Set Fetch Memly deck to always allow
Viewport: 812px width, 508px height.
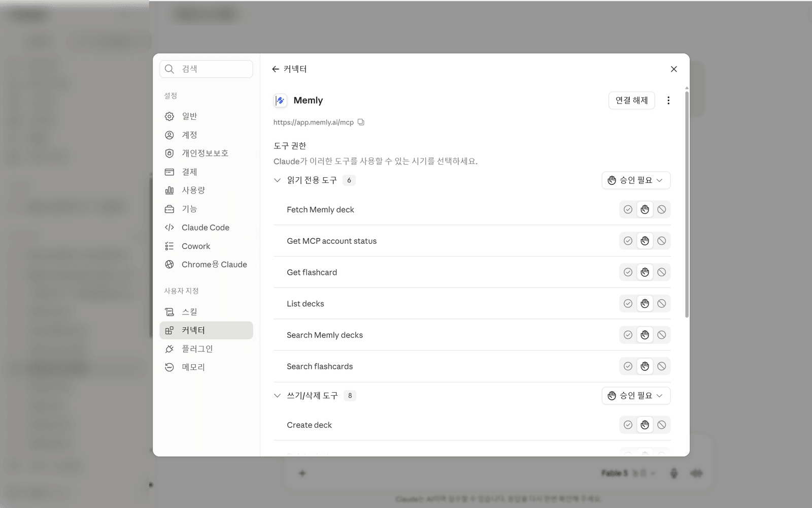pos(628,210)
